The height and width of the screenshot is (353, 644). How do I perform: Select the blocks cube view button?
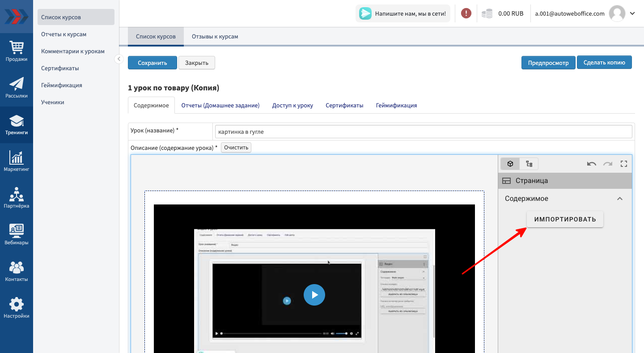coord(510,164)
